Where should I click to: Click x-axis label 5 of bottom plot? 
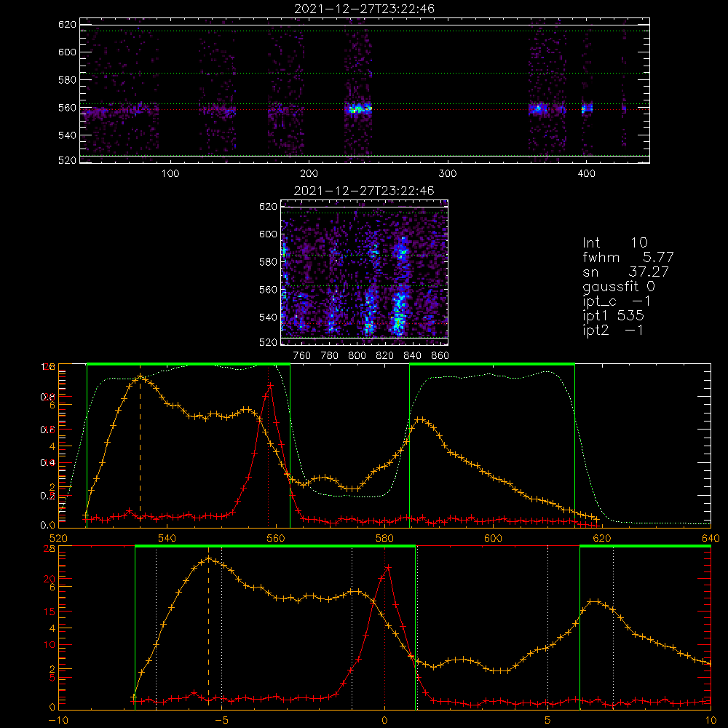coord(548,721)
